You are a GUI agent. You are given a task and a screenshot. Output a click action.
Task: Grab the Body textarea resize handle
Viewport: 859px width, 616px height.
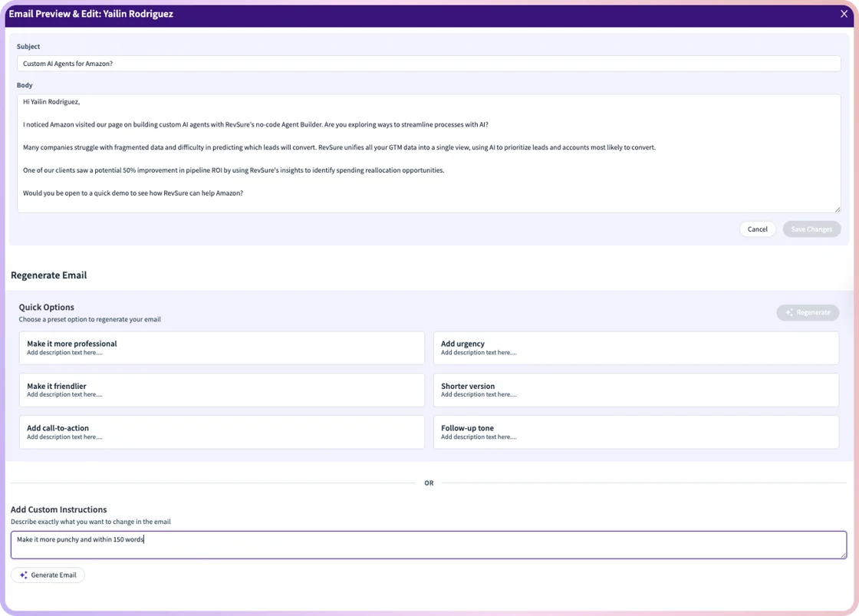pos(837,209)
